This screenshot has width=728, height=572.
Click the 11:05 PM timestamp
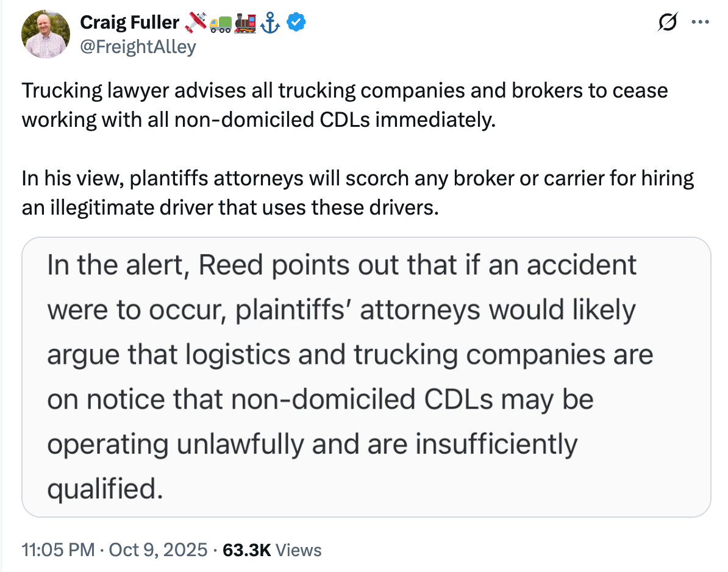coord(57,550)
